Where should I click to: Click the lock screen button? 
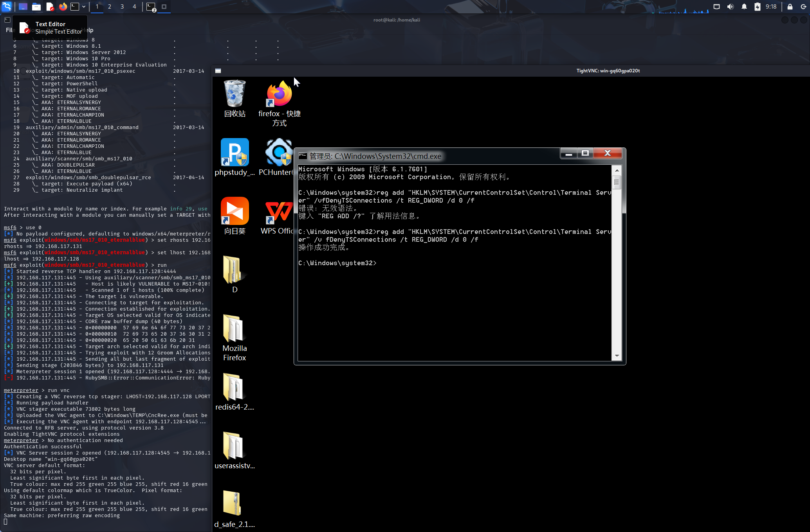790,7
